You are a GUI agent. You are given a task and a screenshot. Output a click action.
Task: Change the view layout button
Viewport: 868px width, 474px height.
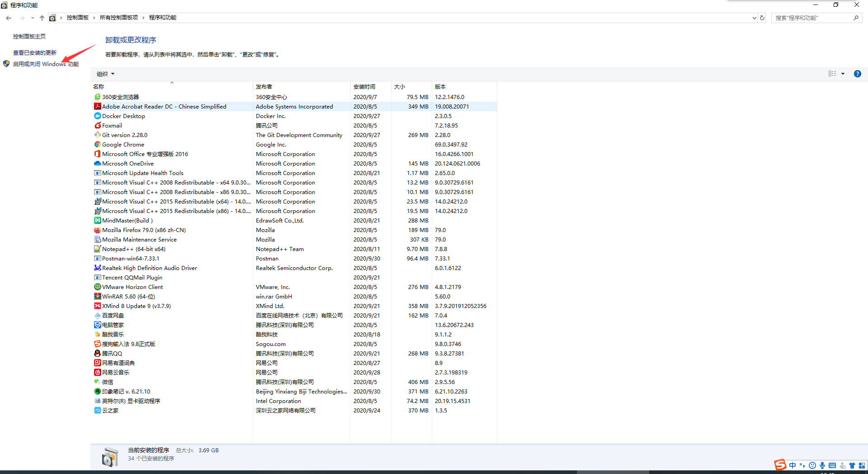[832, 74]
